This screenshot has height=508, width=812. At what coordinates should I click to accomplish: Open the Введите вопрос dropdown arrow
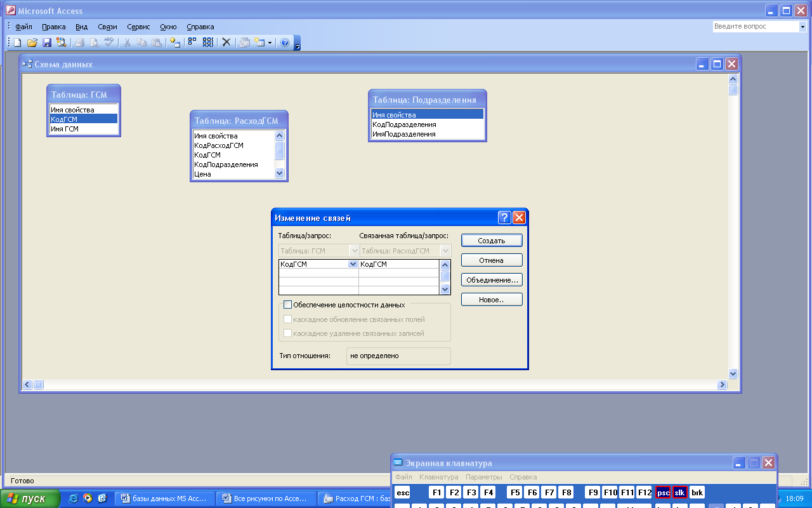(802, 27)
